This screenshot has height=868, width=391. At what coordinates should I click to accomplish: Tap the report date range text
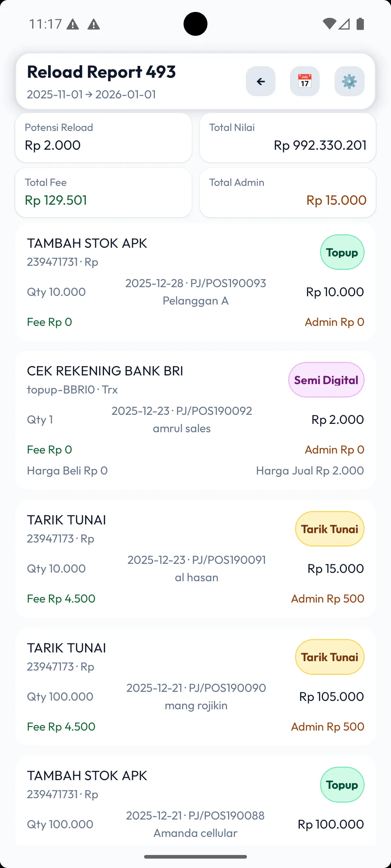pos(91,95)
